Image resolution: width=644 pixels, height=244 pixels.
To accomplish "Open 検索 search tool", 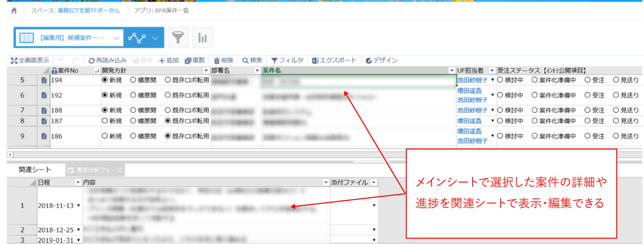I will click(252, 60).
